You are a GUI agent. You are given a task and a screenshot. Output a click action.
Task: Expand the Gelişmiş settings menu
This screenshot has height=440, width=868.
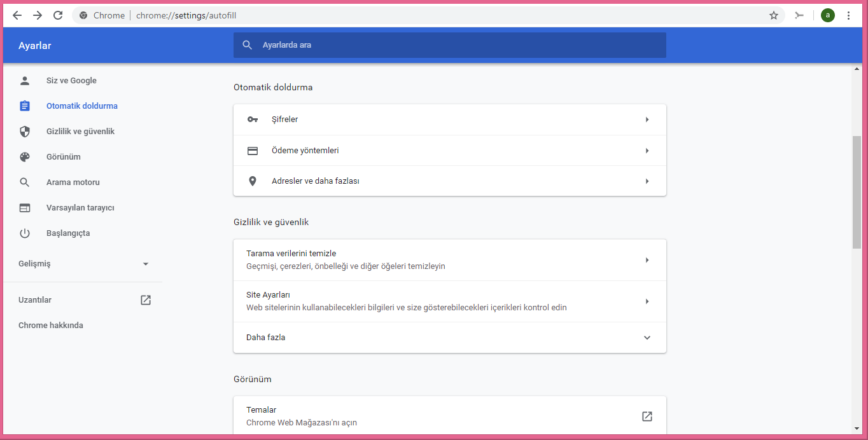145,263
